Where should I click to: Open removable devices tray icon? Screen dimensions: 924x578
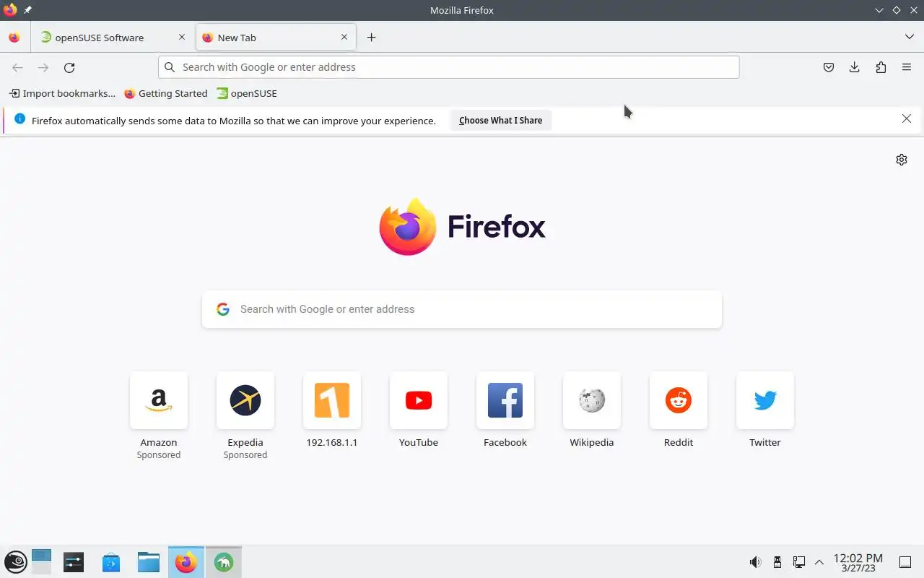point(777,562)
